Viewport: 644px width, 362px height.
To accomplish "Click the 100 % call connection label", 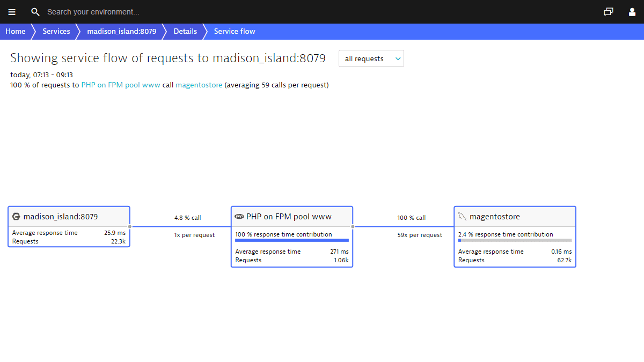I will 412,218.
